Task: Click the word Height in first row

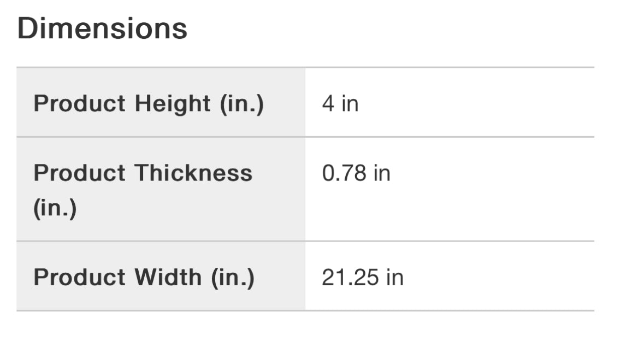Action: [x=173, y=103]
